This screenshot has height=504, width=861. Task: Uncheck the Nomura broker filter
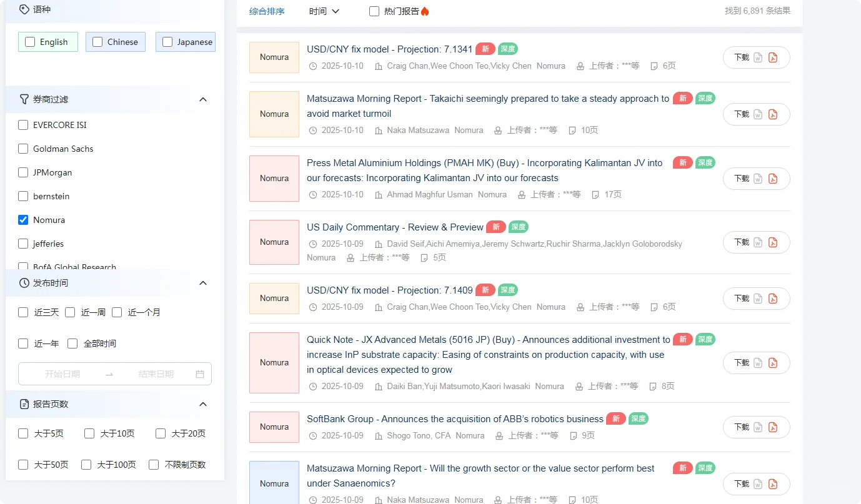click(x=23, y=220)
